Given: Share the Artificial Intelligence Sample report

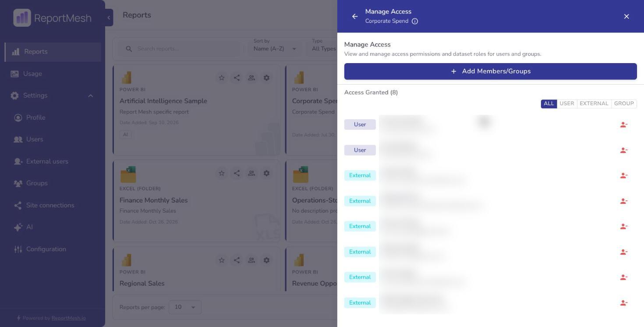Looking at the screenshot, I should 237,78.
